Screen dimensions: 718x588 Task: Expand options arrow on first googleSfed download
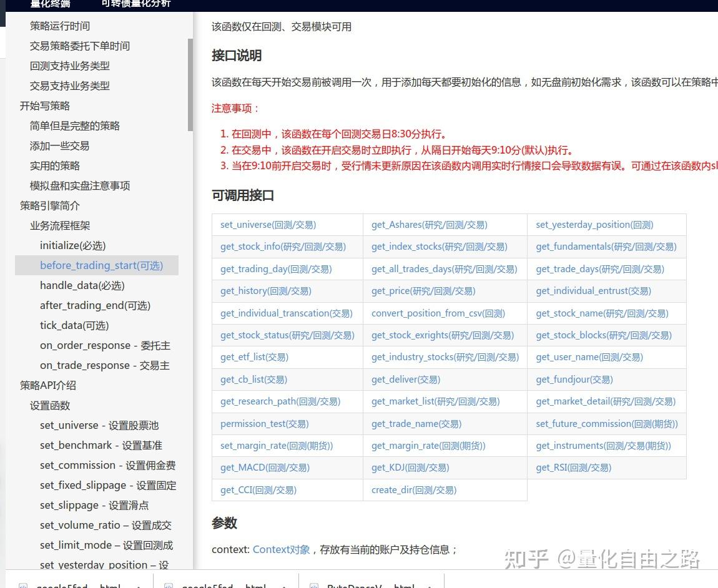tap(137, 586)
